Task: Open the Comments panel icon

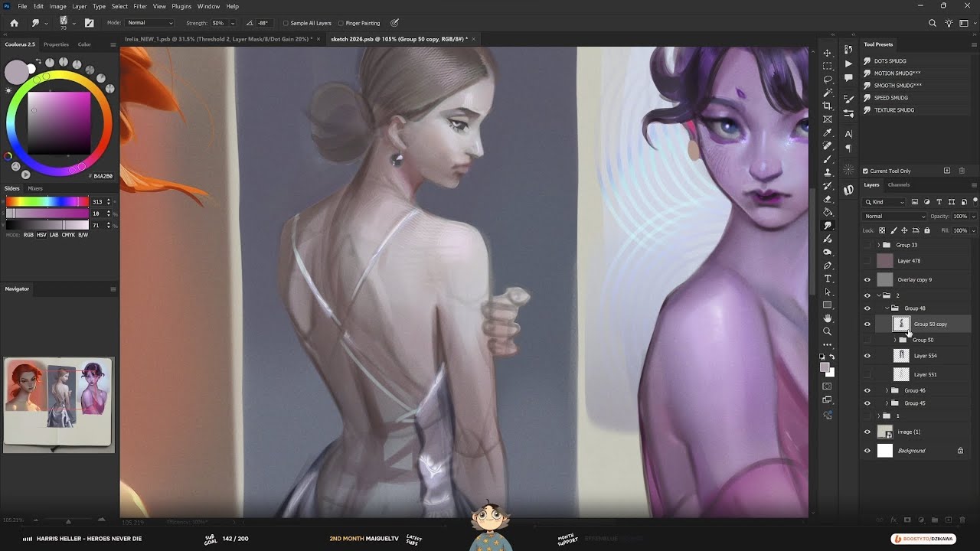Action: (x=848, y=78)
